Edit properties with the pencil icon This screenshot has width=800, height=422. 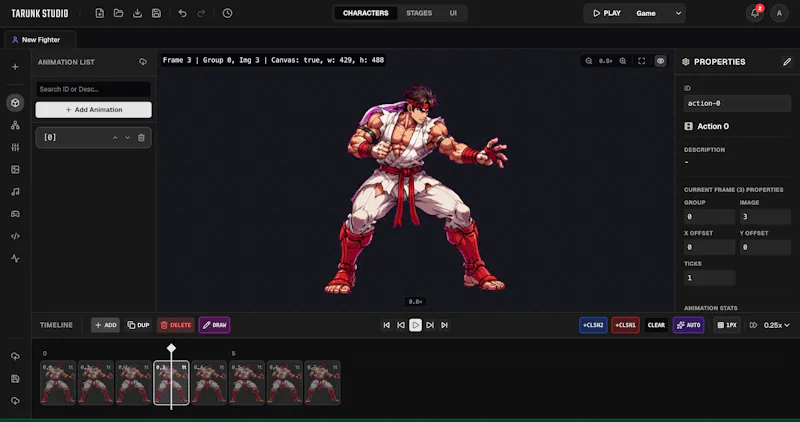[x=787, y=62]
